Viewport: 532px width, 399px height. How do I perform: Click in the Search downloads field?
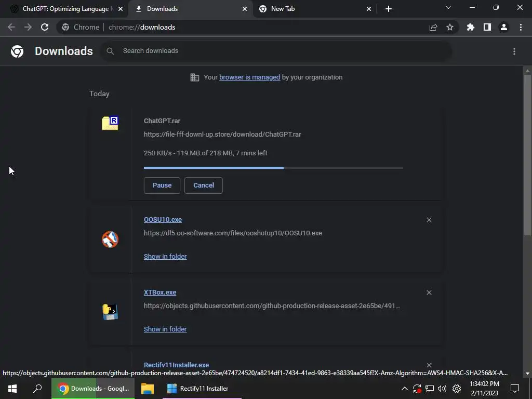(x=276, y=51)
